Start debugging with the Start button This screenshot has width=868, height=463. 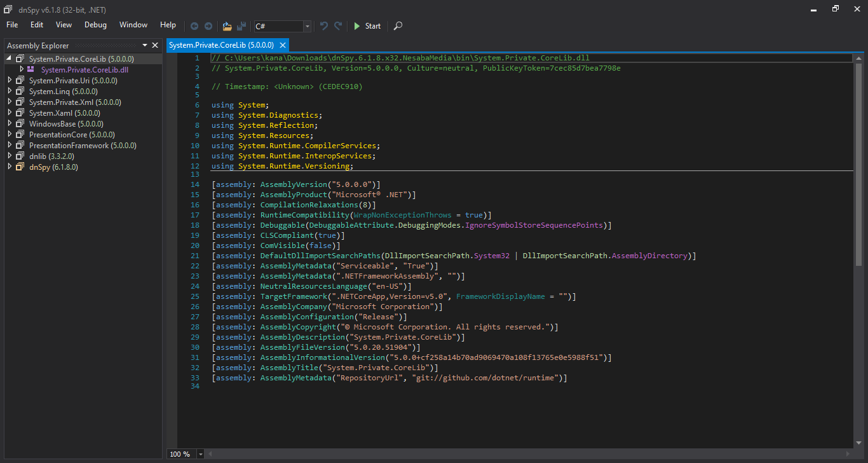click(367, 26)
